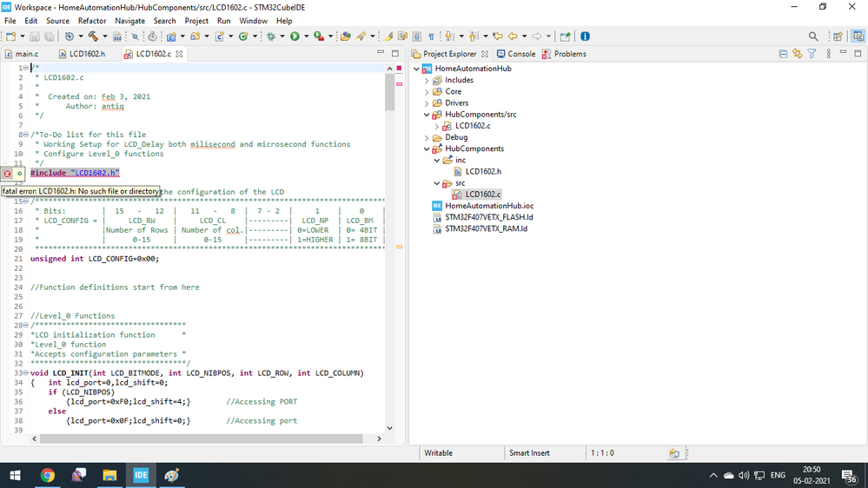
Task: Open the Project menu
Action: pos(196,21)
